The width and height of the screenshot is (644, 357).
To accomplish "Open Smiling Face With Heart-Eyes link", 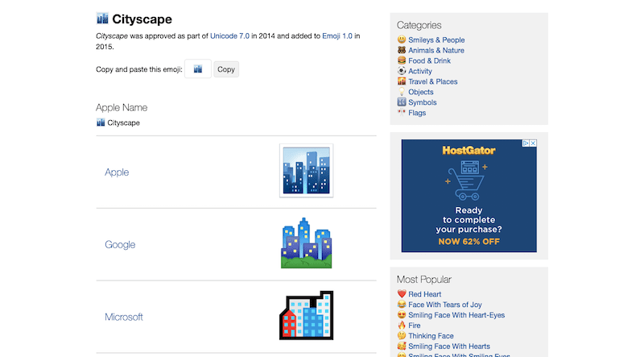I will coord(456,315).
